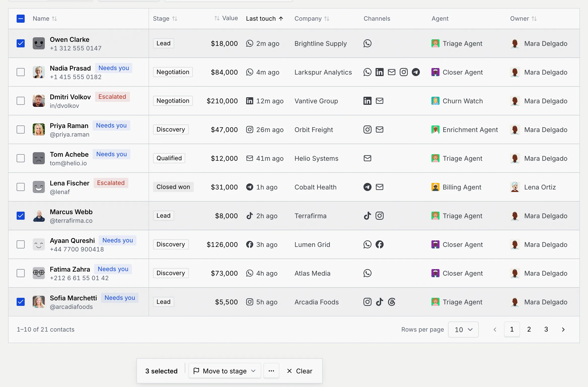Tick the Ayaan Qureshi row checkbox
This screenshot has height=387, width=588.
[x=21, y=244]
